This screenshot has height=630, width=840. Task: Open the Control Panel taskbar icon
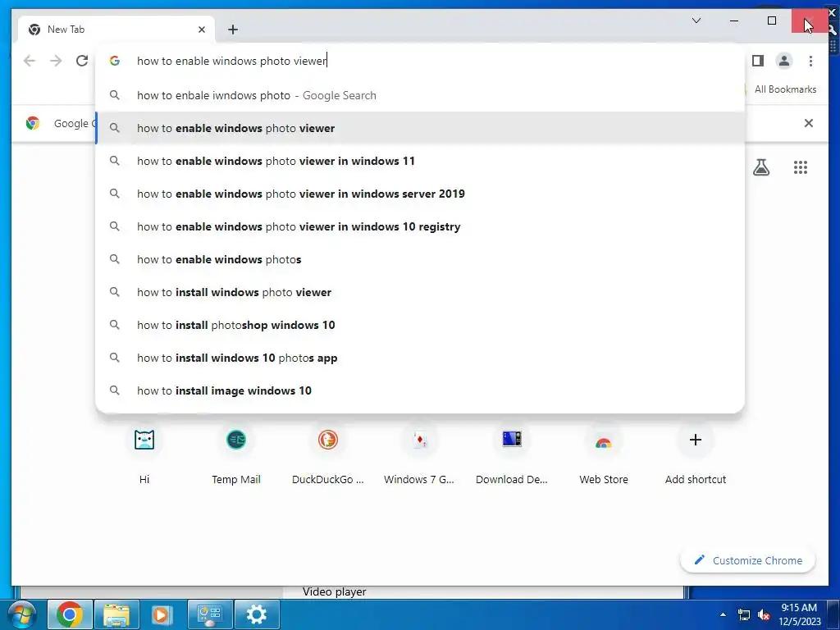pos(209,614)
